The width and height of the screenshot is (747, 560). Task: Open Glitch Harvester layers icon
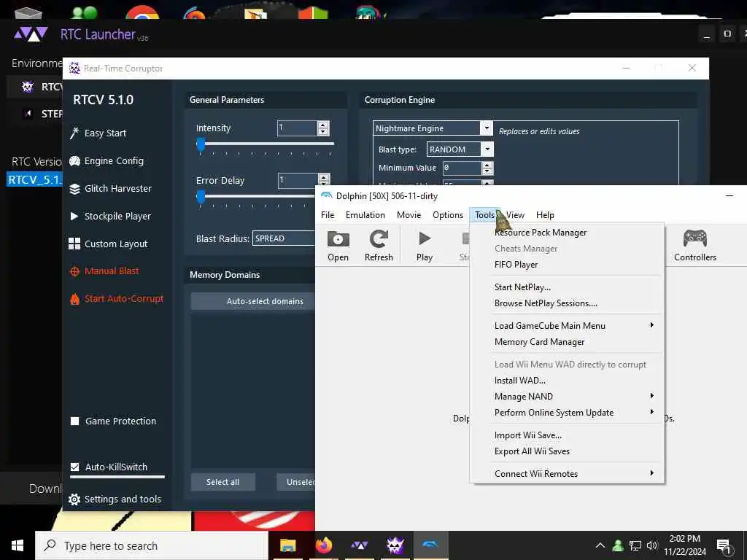75,189
